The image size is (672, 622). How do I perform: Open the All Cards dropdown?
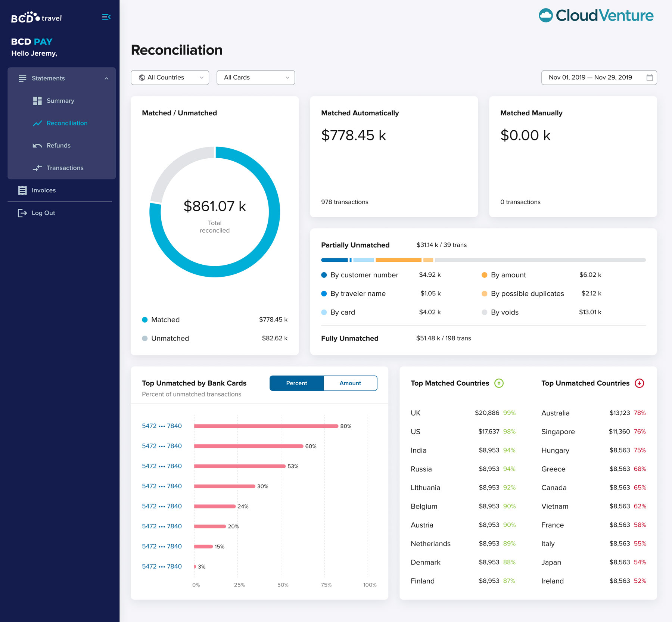click(x=255, y=77)
